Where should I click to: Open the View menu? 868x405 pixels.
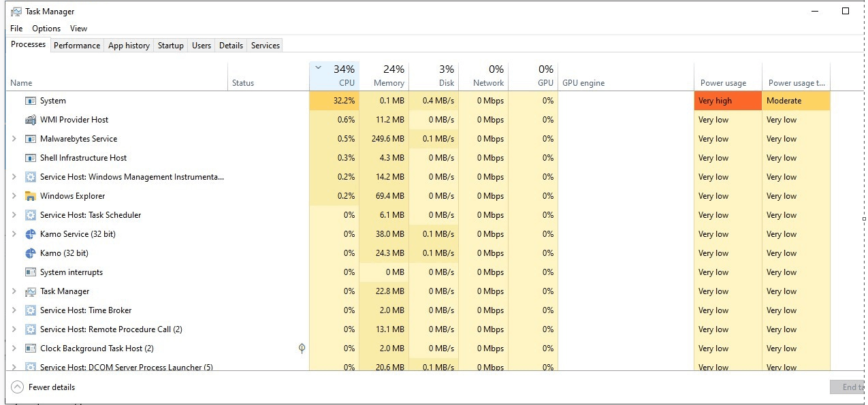point(78,29)
